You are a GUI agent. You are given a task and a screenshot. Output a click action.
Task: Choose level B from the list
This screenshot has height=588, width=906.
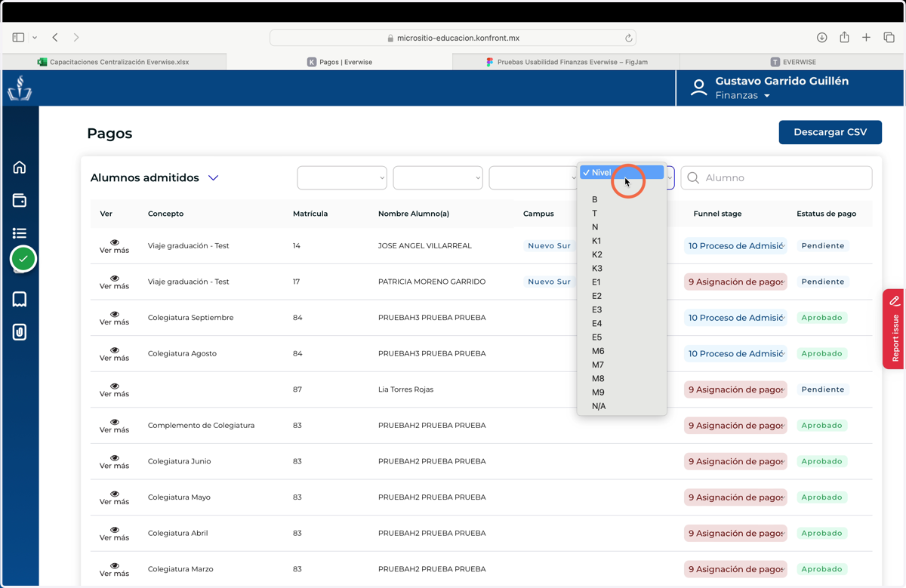(622, 199)
